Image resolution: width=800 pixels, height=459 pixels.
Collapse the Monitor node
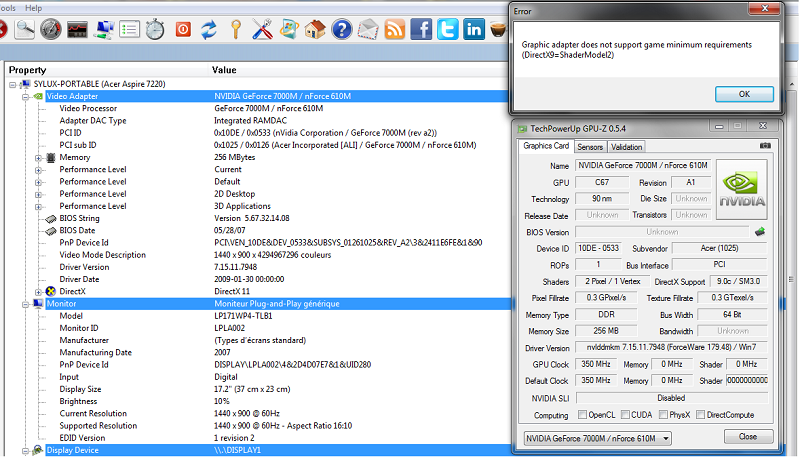click(x=24, y=304)
